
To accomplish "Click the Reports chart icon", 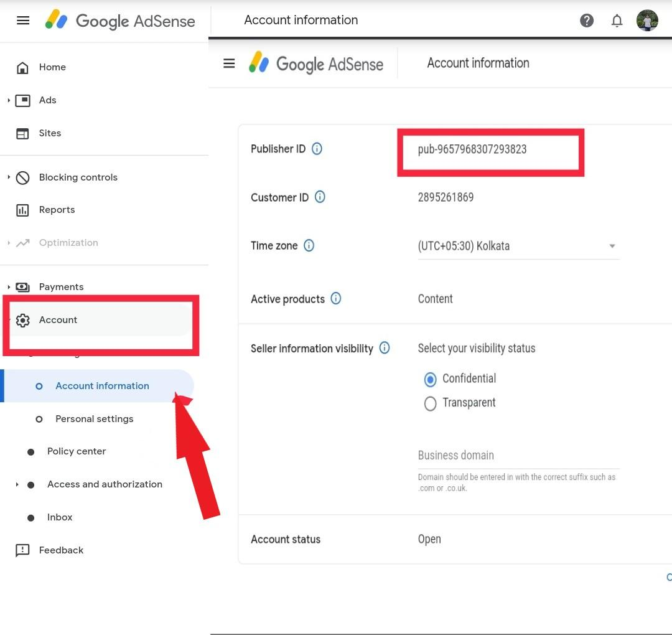I will (22, 210).
